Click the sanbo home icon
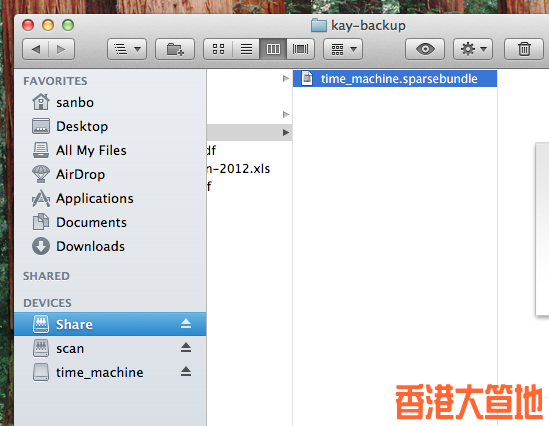 click(x=41, y=102)
